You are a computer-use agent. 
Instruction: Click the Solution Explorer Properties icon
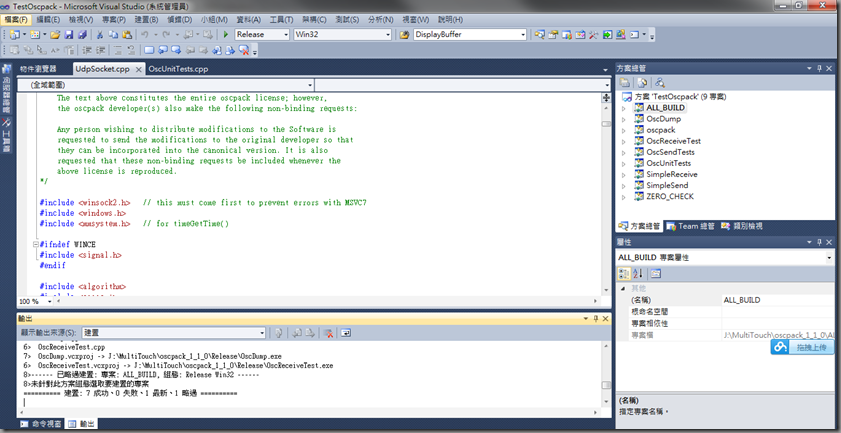(624, 83)
